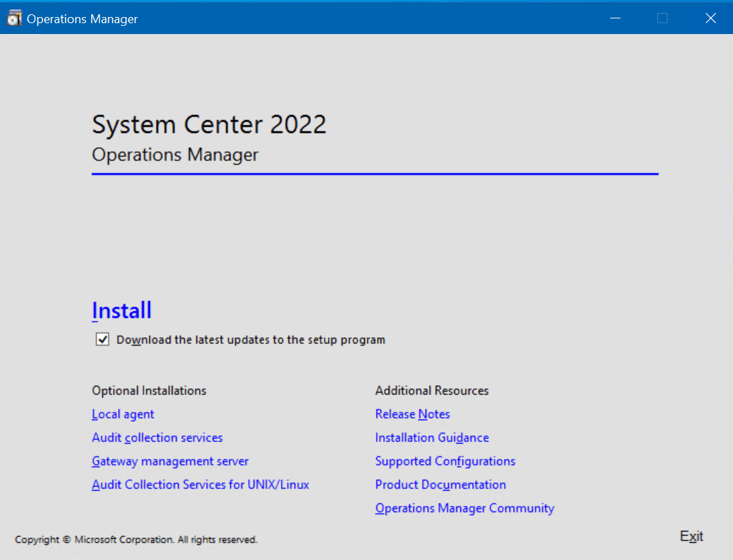
Task: Open the Local agent installation
Action: [123, 414]
